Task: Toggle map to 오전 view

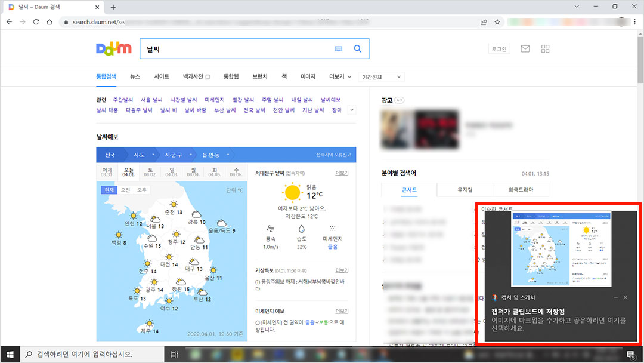Action: tap(125, 190)
